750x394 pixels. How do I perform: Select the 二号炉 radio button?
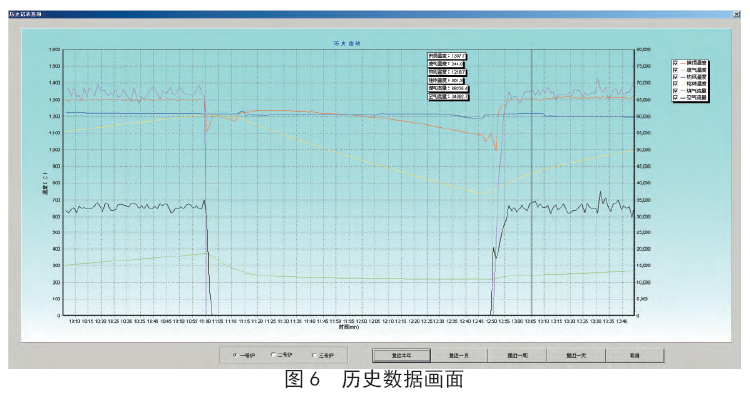(273, 355)
